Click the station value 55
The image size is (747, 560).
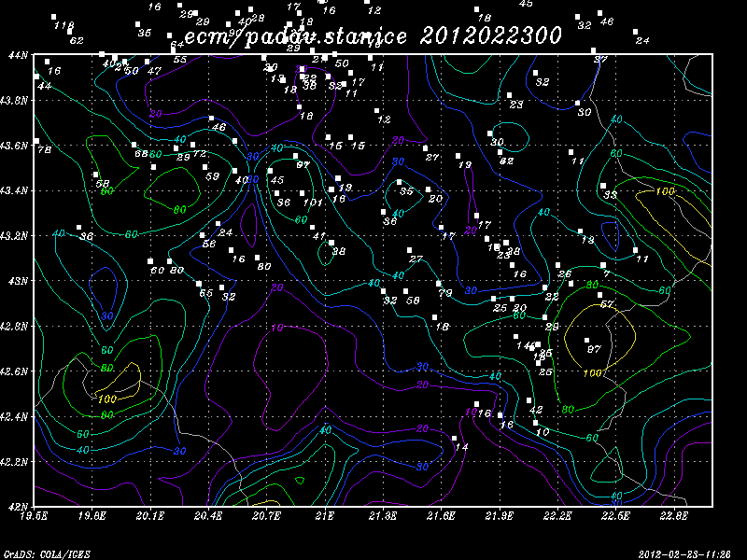point(180,60)
